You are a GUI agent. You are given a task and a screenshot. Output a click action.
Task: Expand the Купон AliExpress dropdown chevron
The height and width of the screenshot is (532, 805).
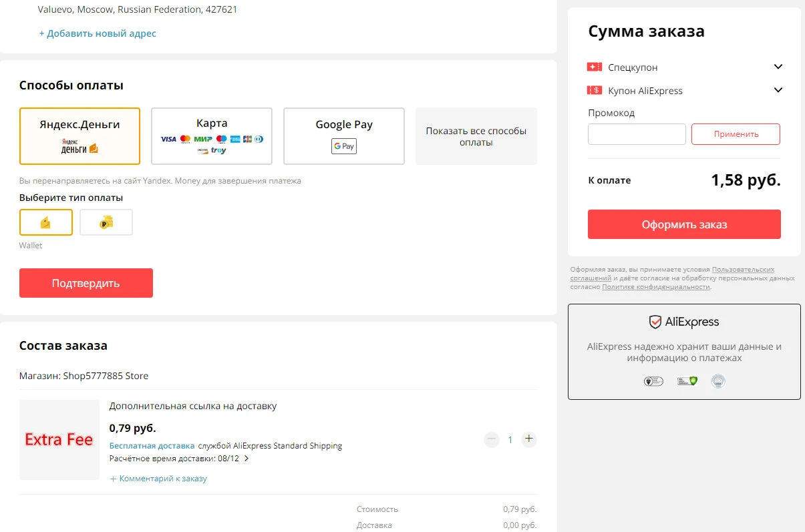tap(778, 90)
